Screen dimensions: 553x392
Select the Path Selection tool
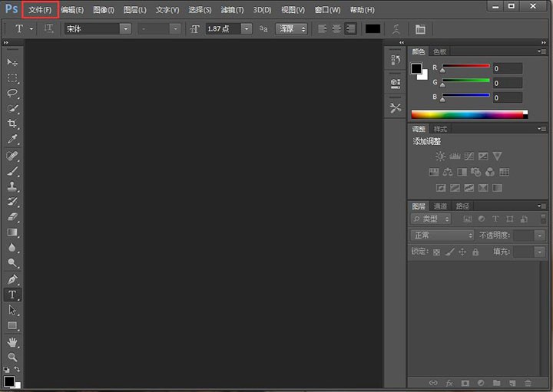pos(12,310)
